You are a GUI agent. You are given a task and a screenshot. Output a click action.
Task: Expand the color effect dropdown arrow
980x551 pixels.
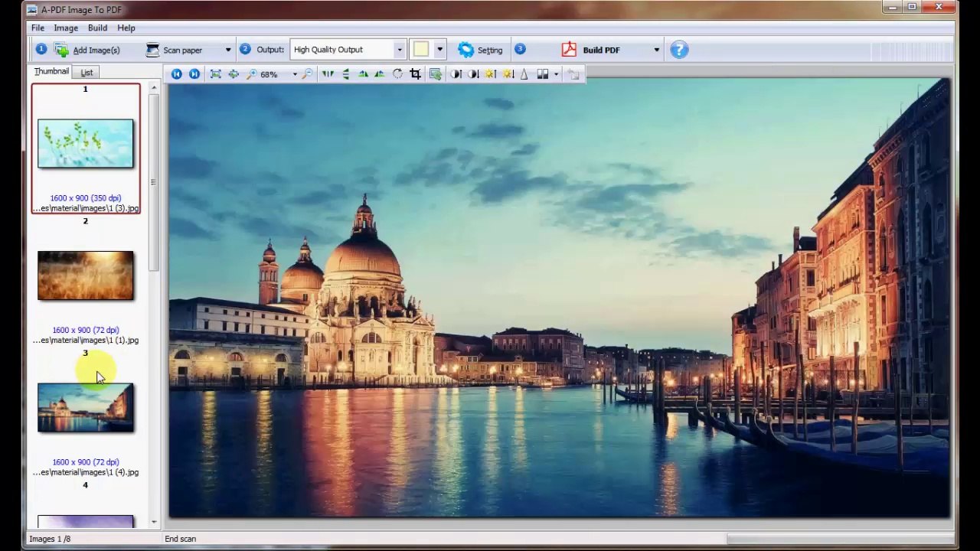coord(556,74)
